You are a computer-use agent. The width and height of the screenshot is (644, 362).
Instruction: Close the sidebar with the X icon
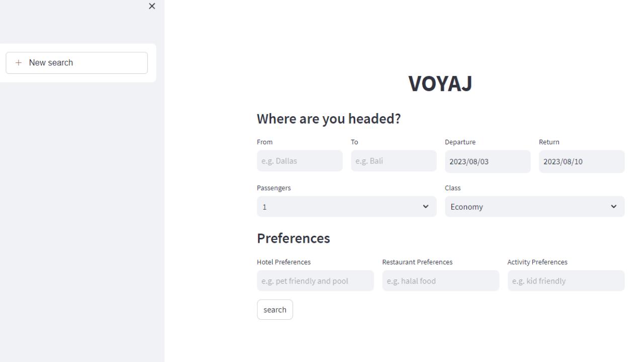tap(152, 6)
